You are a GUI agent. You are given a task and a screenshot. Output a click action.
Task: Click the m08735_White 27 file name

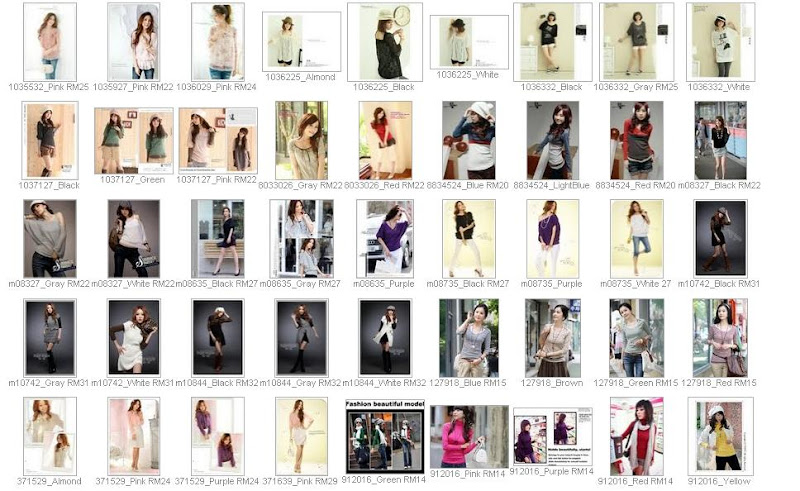tap(636, 284)
